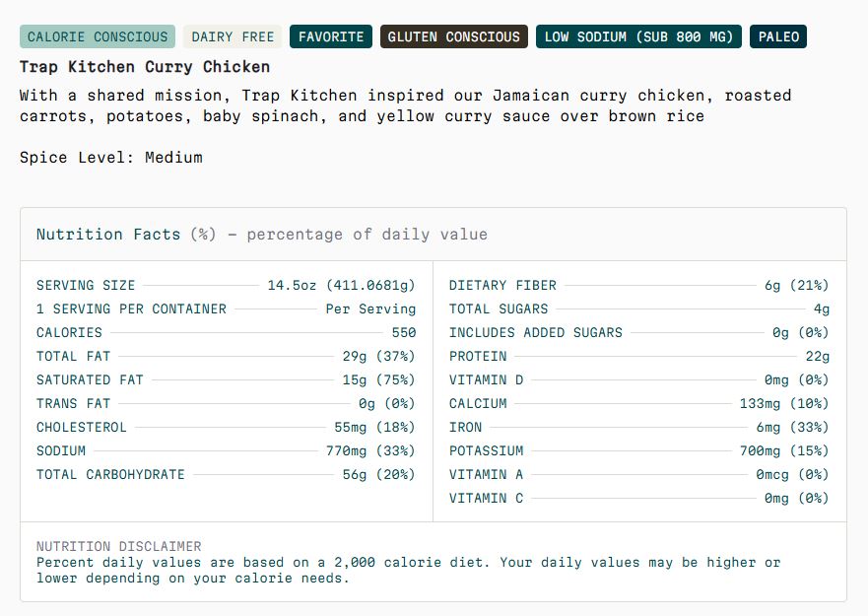Click the Vitamin C row
868x616 pixels.
639,499
